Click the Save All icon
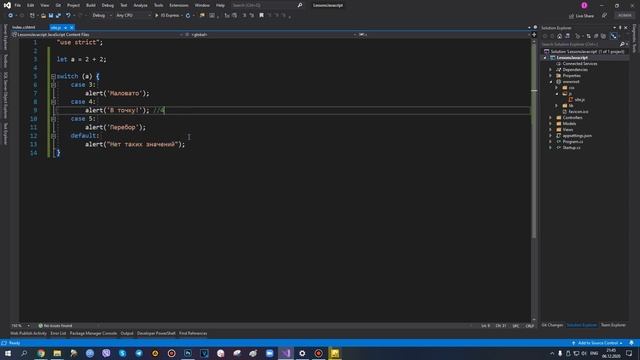640x360 pixels. 58,16
